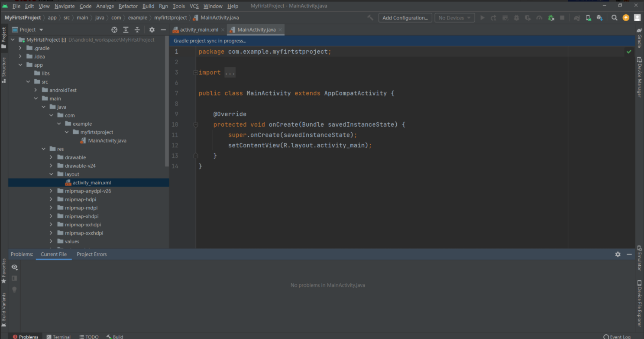644x339 pixels.
Task: Click the Attach Debugger to Android Process icon
Action: 551,18
